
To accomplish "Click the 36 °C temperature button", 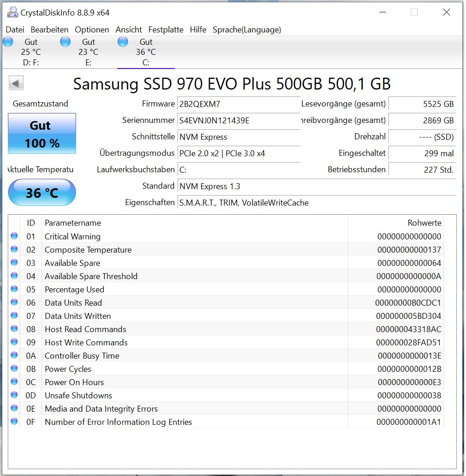I will point(42,192).
